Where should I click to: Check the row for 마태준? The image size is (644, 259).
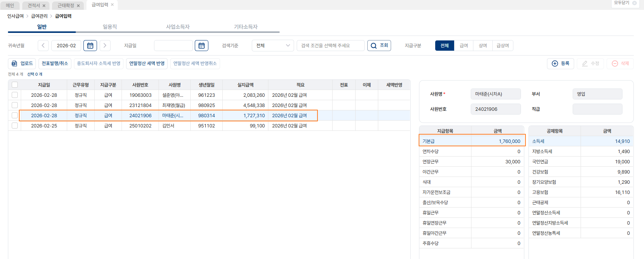click(15, 115)
